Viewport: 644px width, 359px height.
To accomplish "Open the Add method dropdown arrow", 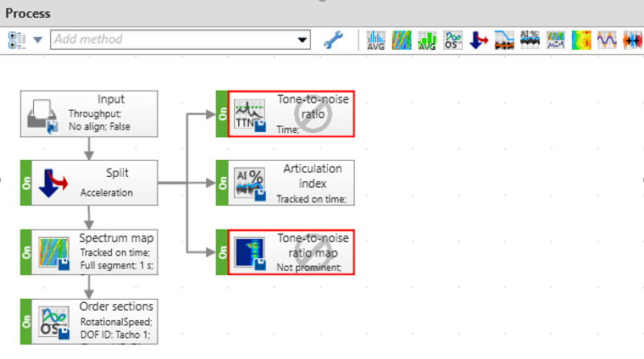I will [303, 40].
